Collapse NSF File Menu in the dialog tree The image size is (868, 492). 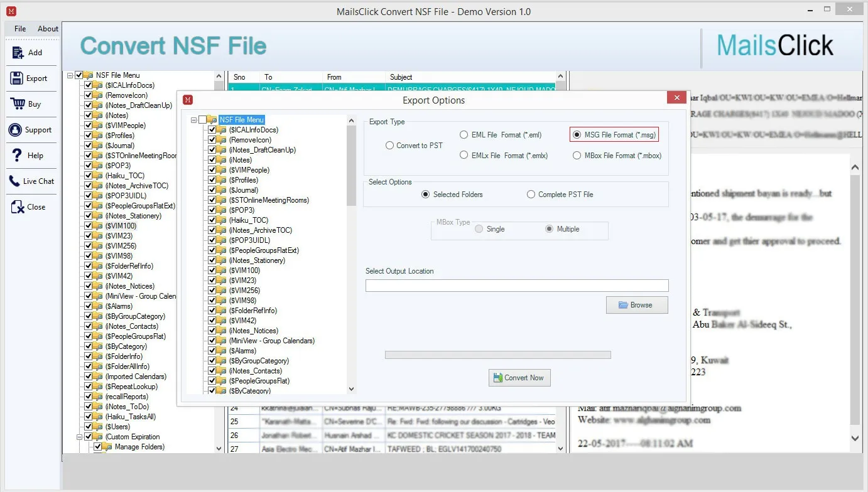(x=195, y=120)
